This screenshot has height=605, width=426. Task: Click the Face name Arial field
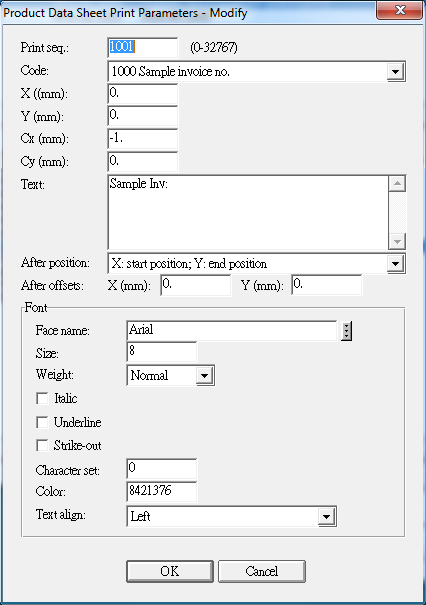232,331
